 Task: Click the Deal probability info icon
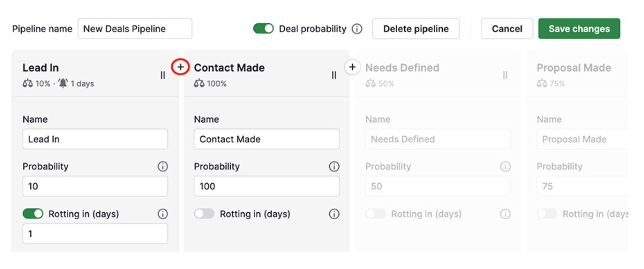[357, 29]
